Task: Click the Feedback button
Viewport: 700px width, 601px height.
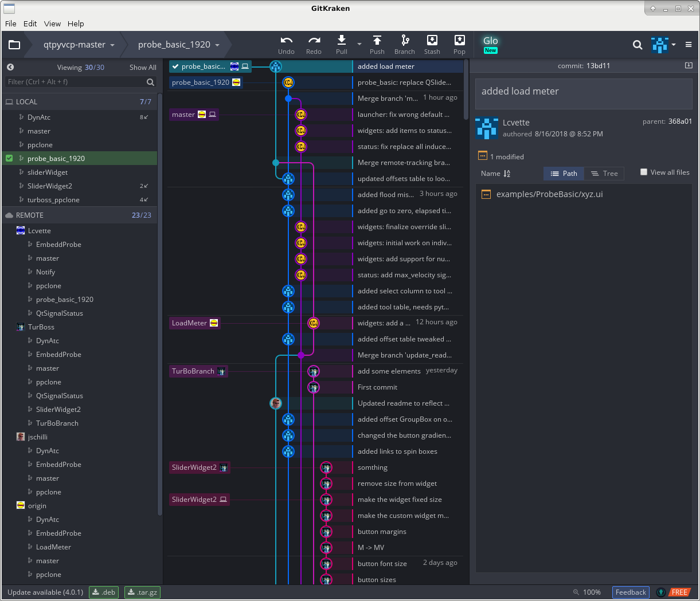Action: [x=631, y=592]
